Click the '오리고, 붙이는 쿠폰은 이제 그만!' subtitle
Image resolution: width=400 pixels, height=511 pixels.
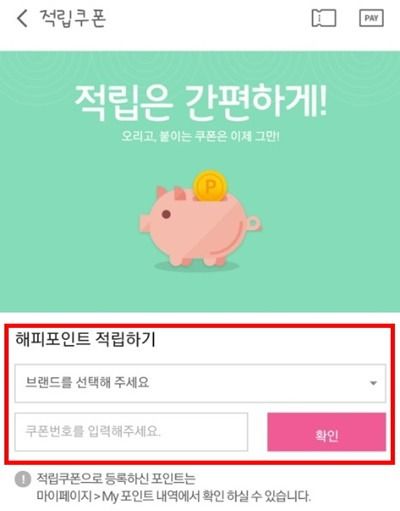[200, 136]
